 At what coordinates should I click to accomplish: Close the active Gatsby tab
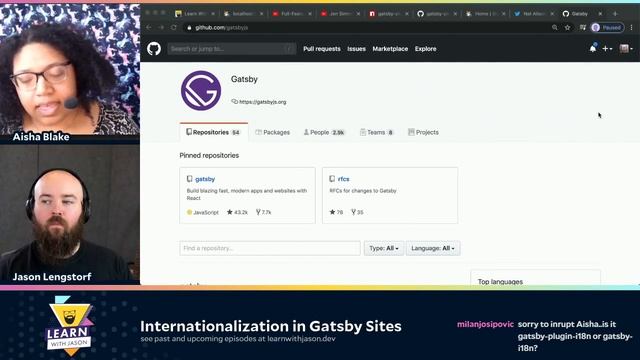(x=600, y=13)
